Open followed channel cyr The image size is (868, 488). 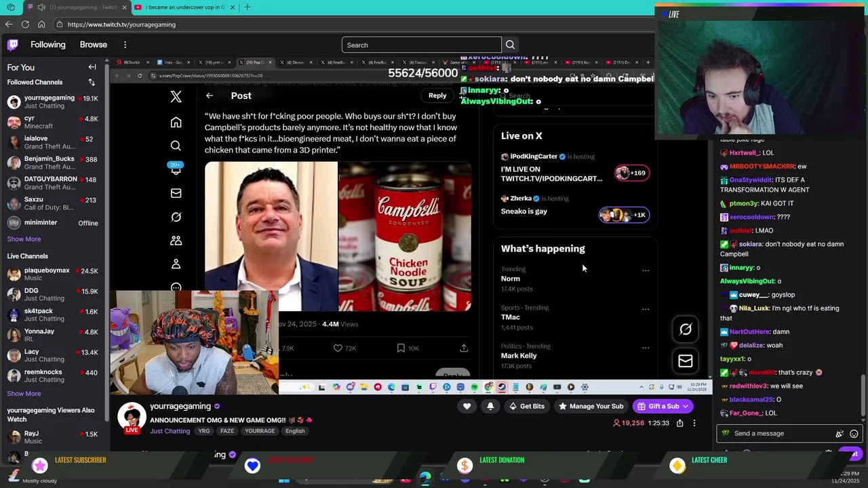point(53,123)
